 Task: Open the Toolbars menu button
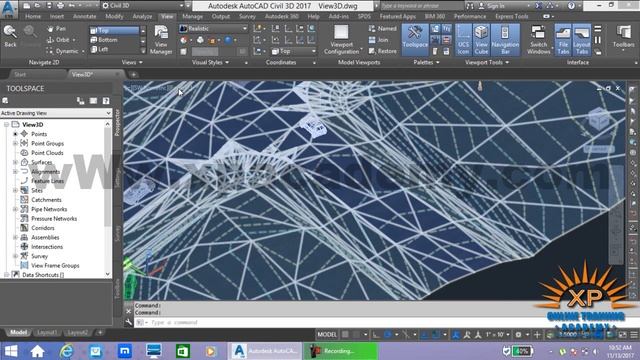click(623, 37)
